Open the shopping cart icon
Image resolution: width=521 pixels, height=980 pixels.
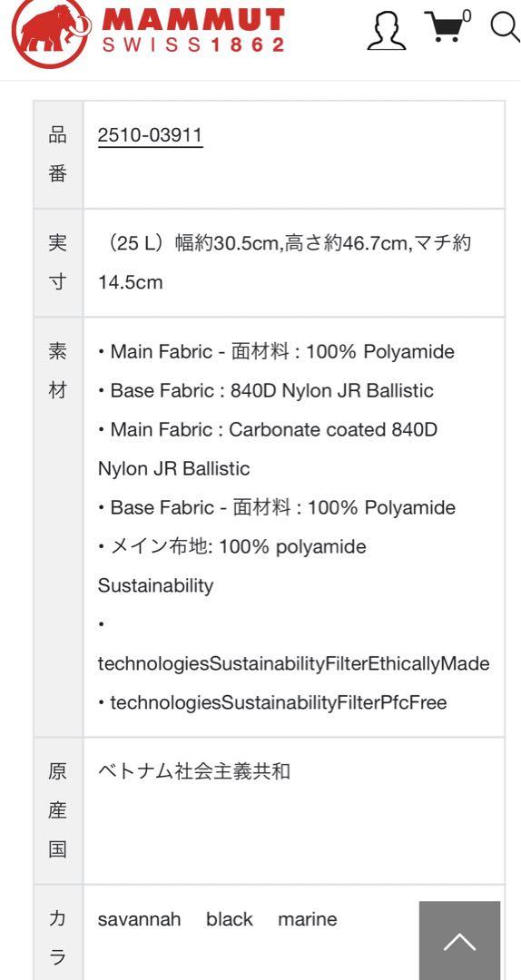(x=446, y=27)
